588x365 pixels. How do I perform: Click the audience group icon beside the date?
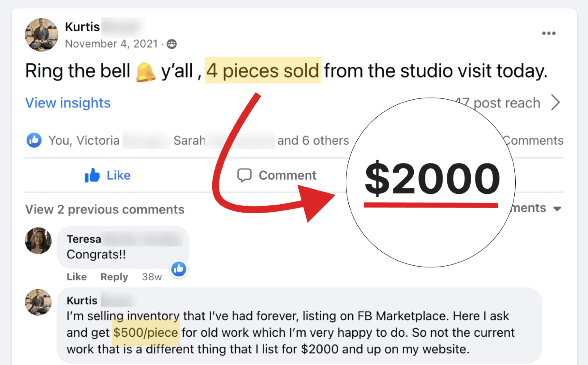(172, 44)
